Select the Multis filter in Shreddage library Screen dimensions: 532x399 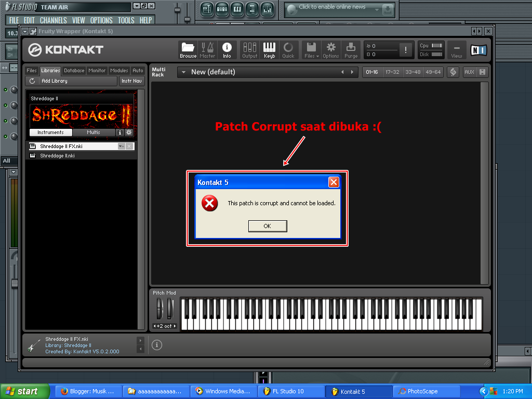coord(94,132)
